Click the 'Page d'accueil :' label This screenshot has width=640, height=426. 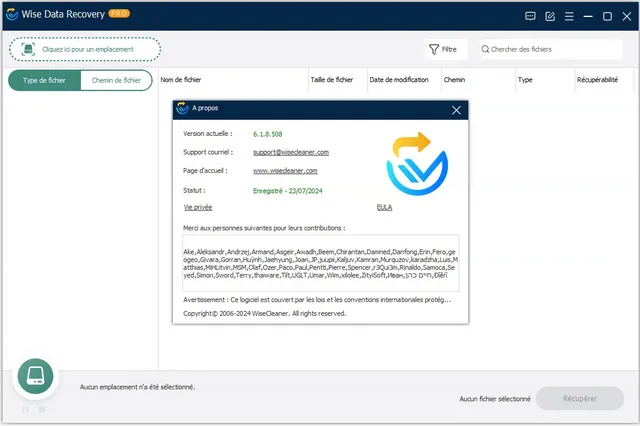point(205,171)
